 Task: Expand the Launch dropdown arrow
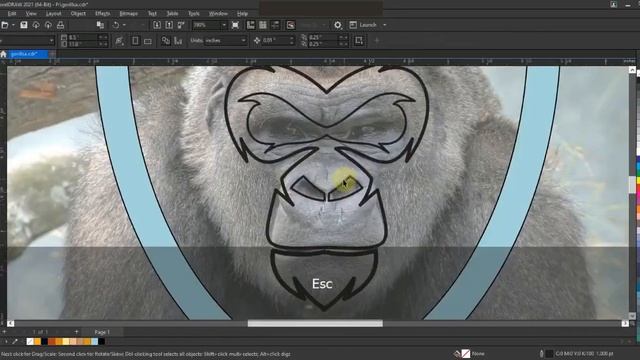click(x=384, y=25)
